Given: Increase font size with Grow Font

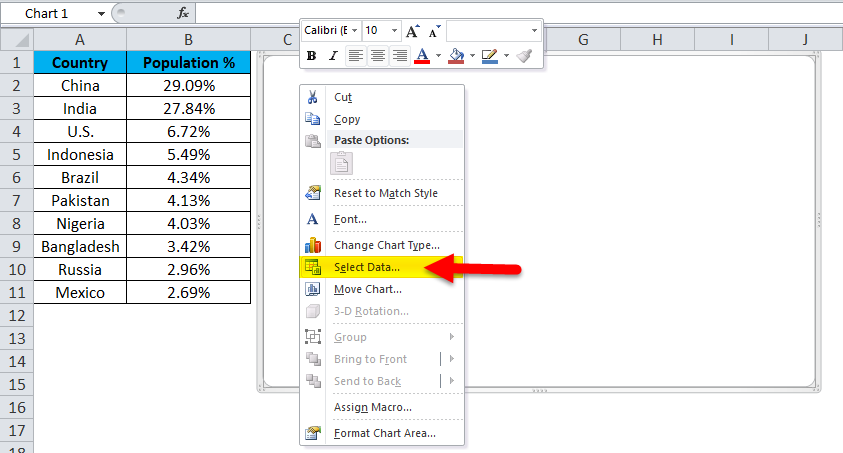Looking at the screenshot, I should pyautogui.click(x=412, y=31).
